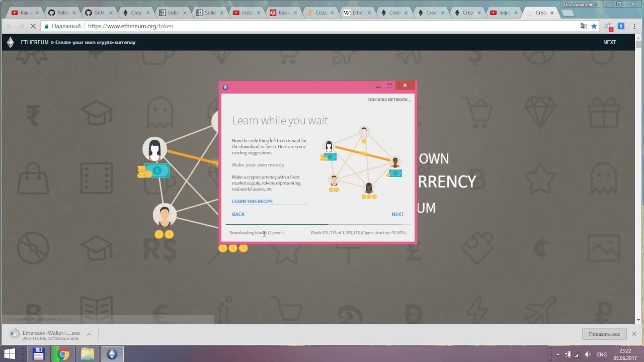Click NEXT in the wallet dialog
The height and width of the screenshot is (362, 644).
(x=397, y=214)
